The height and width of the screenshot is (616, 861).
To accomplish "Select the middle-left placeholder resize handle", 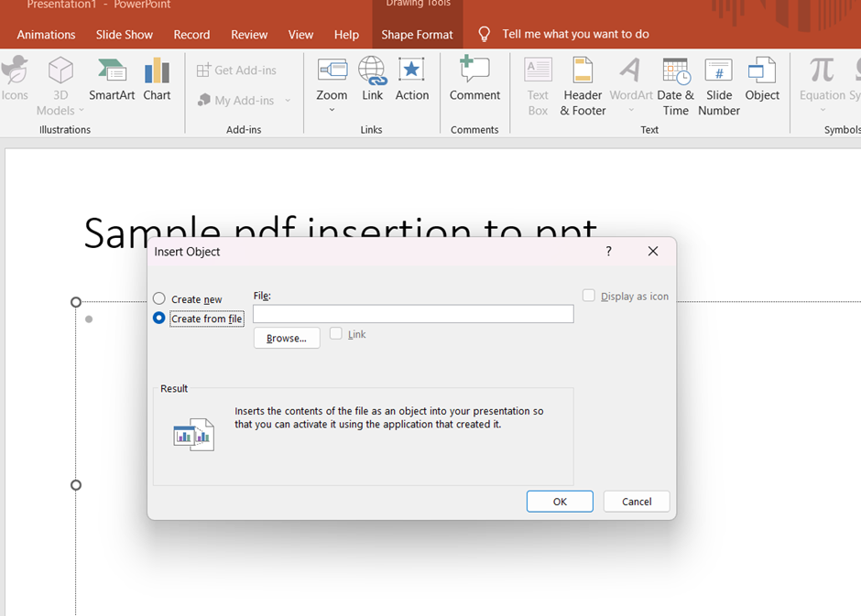I will pyautogui.click(x=76, y=485).
